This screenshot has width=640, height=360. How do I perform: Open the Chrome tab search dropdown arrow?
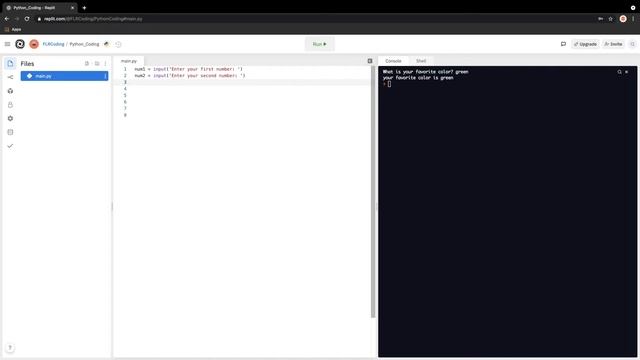[633, 8]
